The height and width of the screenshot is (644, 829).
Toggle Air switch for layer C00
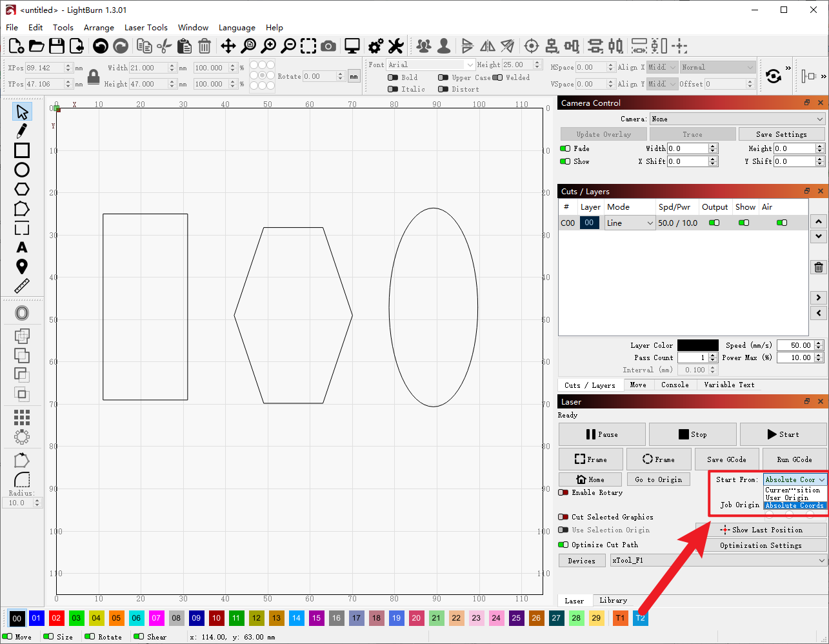click(x=782, y=223)
